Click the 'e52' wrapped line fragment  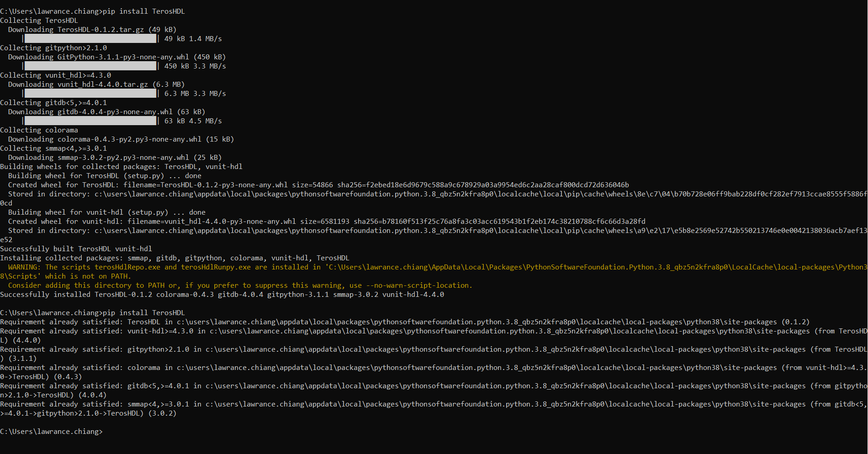point(6,240)
